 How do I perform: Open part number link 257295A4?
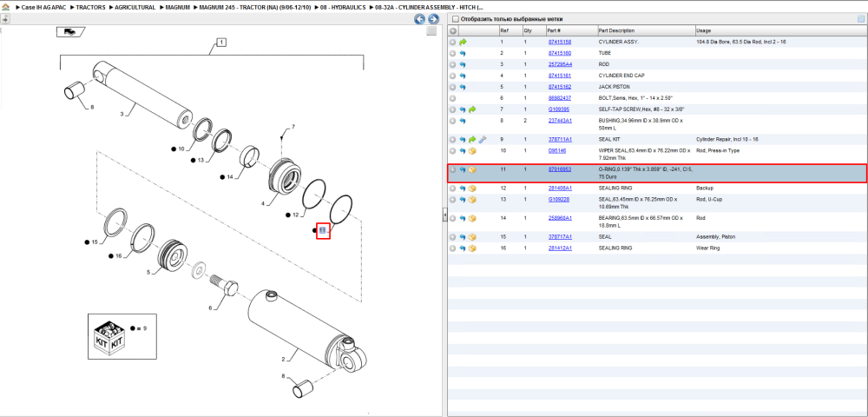coord(560,64)
